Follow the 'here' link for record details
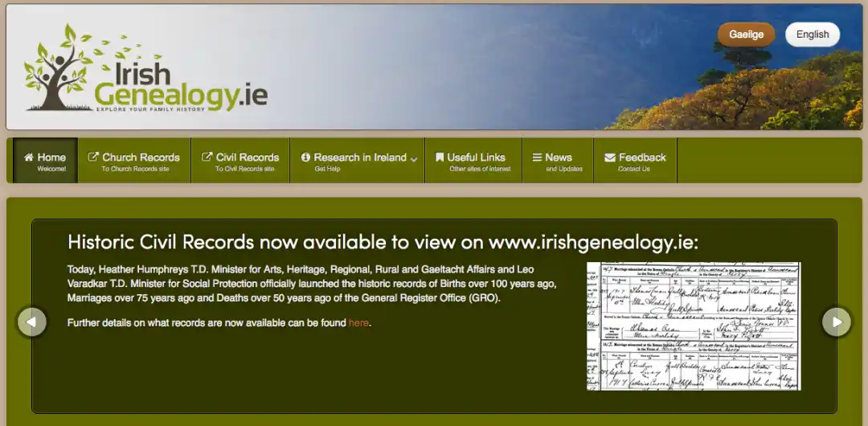This screenshot has height=426, width=868. [x=358, y=323]
